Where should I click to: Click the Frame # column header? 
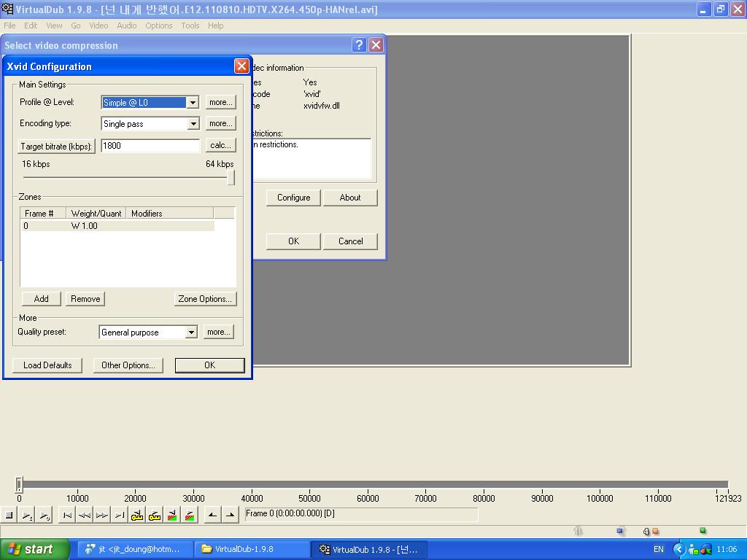43,214
